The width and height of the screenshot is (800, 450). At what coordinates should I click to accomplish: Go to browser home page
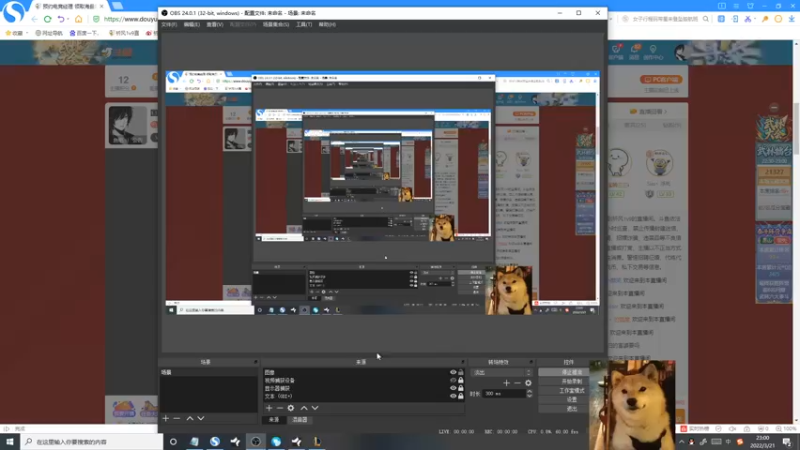point(79,19)
